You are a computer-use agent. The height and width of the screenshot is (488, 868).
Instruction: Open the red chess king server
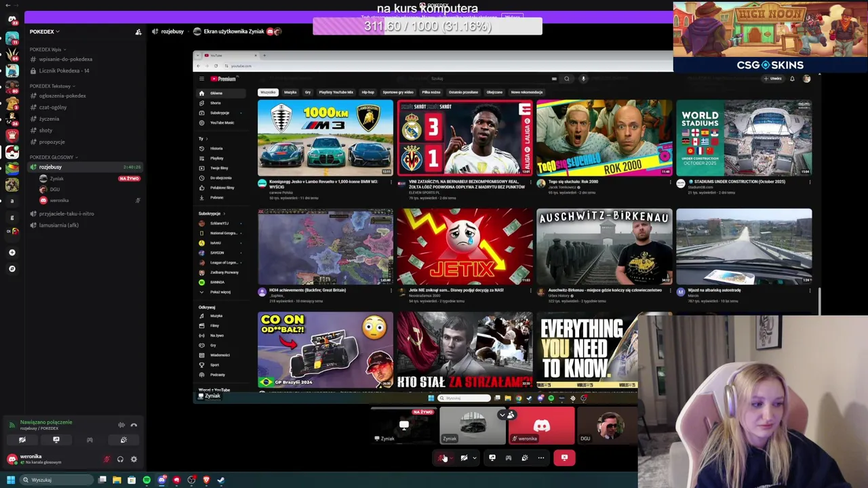pos(12,135)
